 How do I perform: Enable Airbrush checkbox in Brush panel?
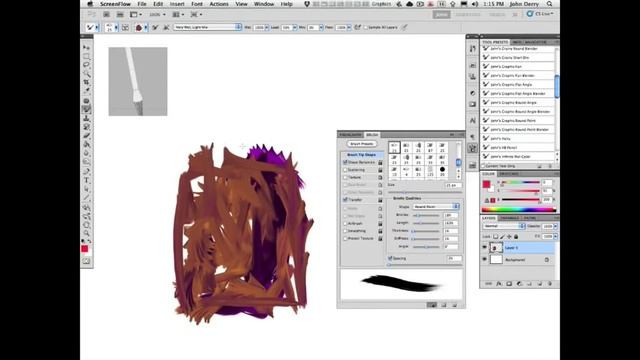click(345, 224)
